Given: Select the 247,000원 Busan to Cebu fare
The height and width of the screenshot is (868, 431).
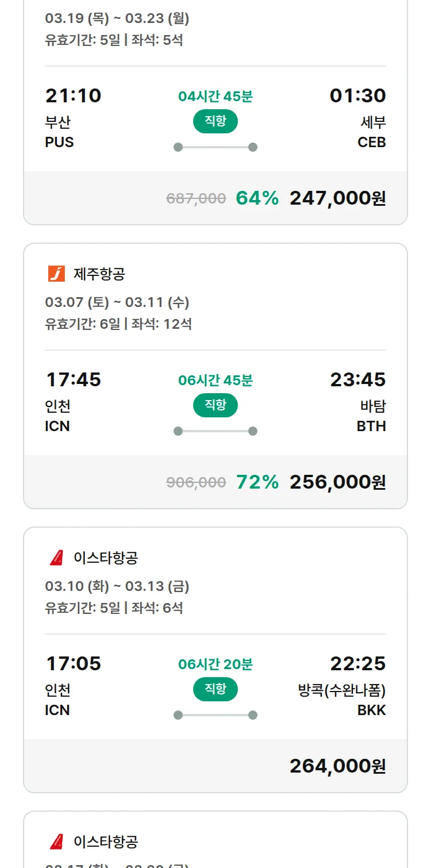Looking at the screenshot, I should tap(337, 198).
